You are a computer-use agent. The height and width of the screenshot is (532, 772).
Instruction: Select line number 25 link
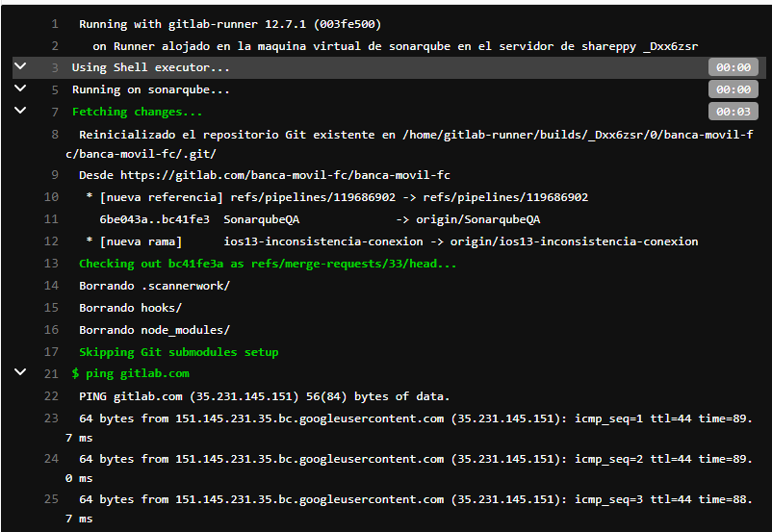click(52, 499)
